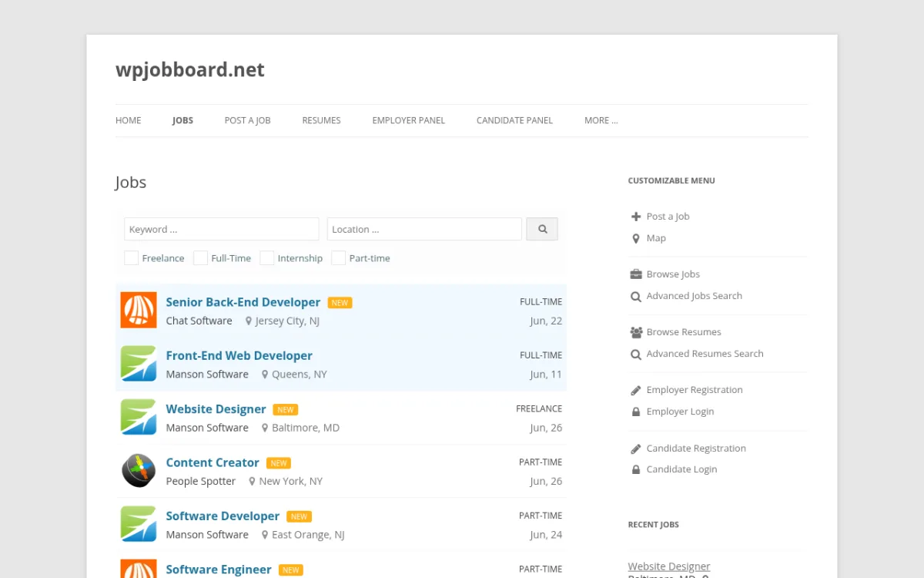
Task: Open the CANDIDATE PANEL menu item
Action: pos(514,120)
